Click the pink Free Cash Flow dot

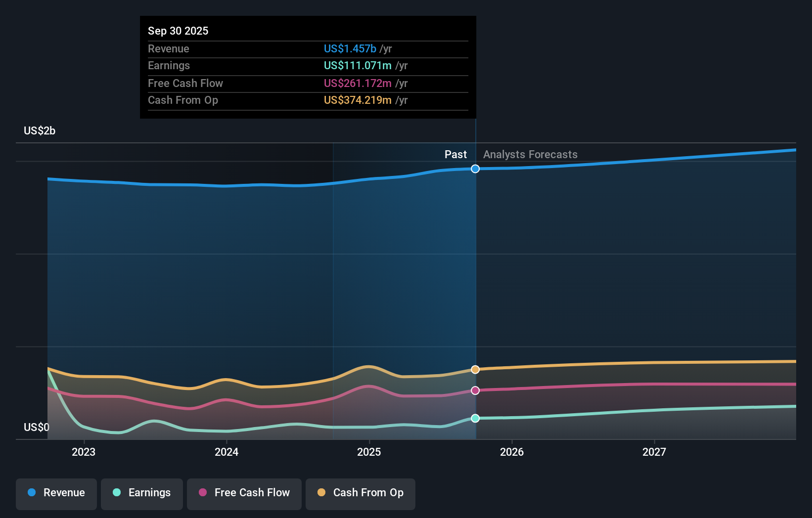coord(202,493)
